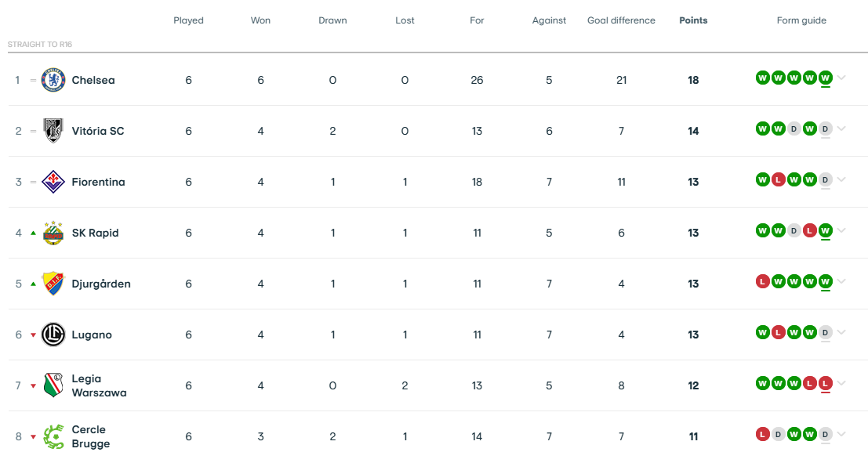Click Chelsea's most recent form result badge
The height and width of the screenshot is (463, 868).
pyautogui.click(x=826, y=78)
